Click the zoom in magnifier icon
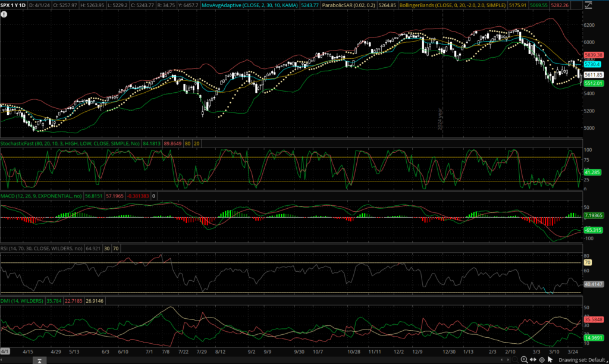This screenshot has height=364, width=609. (525, 360)
